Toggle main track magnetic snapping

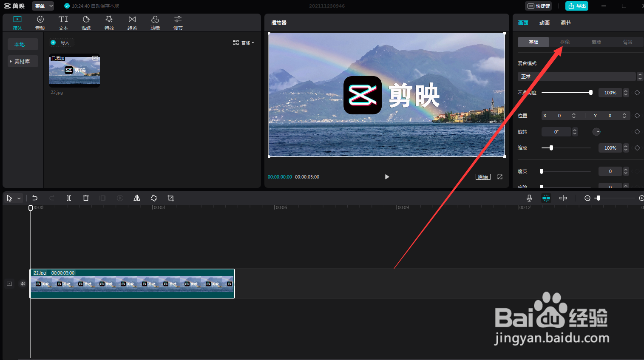click(546, 198)
